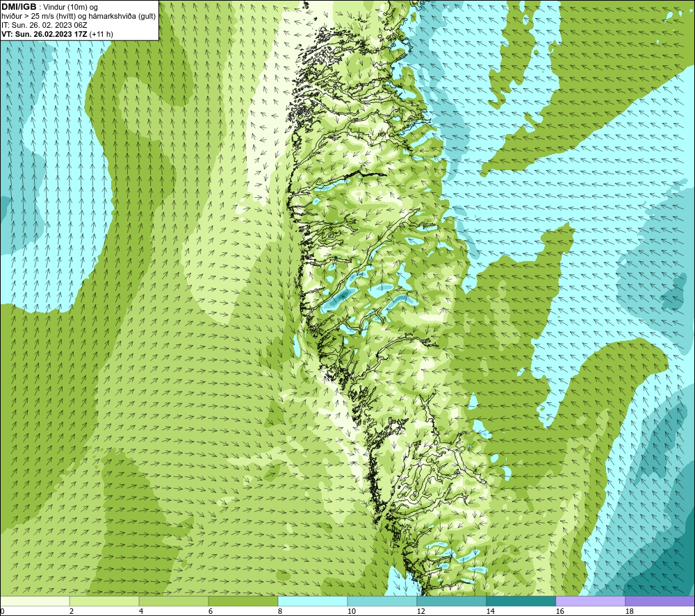This screenshot has width=695, height=616.
Task: Click the DMI/IGB title text
Action: [19, 7]
